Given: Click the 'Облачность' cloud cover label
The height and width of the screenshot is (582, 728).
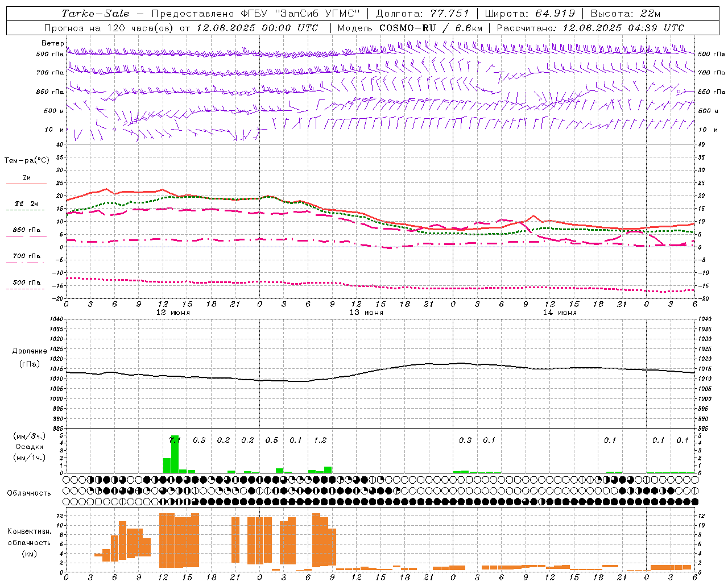Looking at the screenshot, I should [29, 493].
